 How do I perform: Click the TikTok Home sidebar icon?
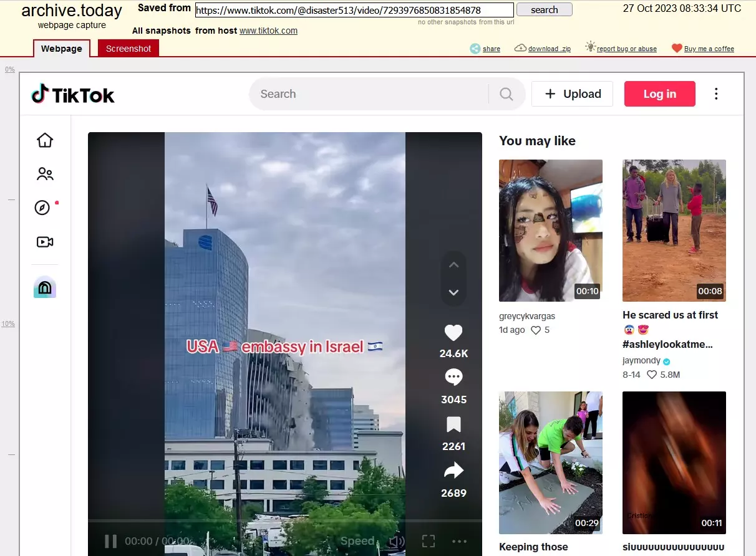[45, 140]
